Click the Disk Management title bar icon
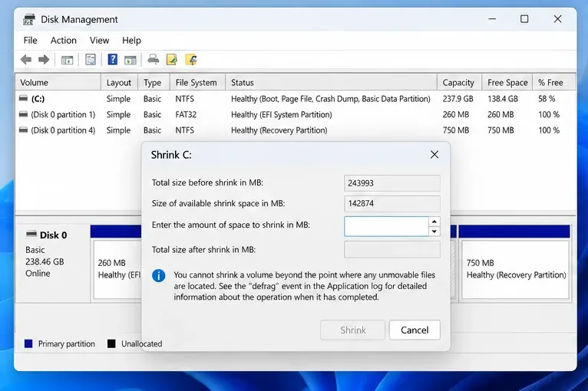This screenshot has width=588, height=391. pyautogui.click(x=29, y=19)
